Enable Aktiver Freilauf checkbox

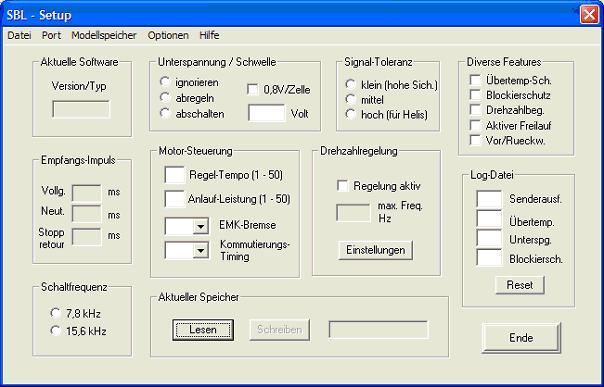click(x=475, y=125)
